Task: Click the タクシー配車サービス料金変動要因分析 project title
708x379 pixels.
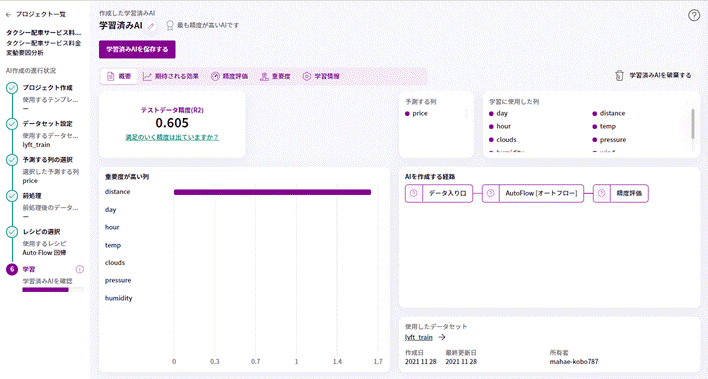Action: 43,48
